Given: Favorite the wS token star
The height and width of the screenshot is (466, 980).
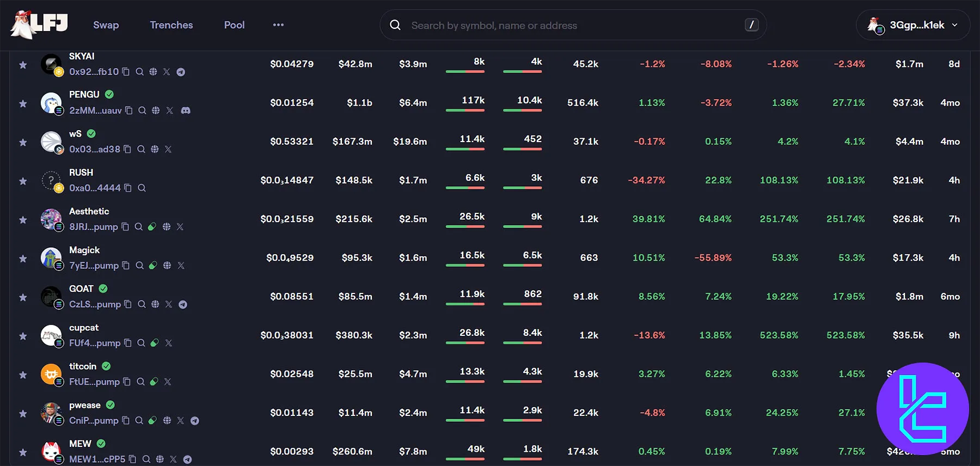Looking at the screenshot, I should [x=23, y=142].
